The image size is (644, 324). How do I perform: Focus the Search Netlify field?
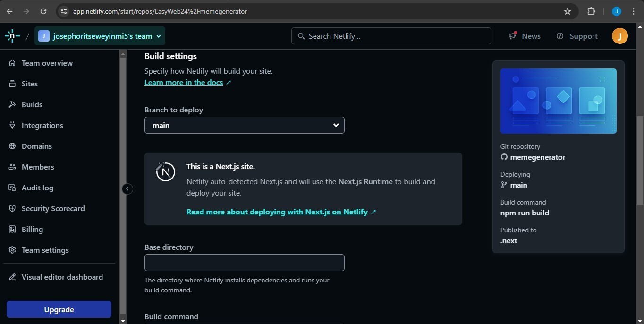click(397, 36)
